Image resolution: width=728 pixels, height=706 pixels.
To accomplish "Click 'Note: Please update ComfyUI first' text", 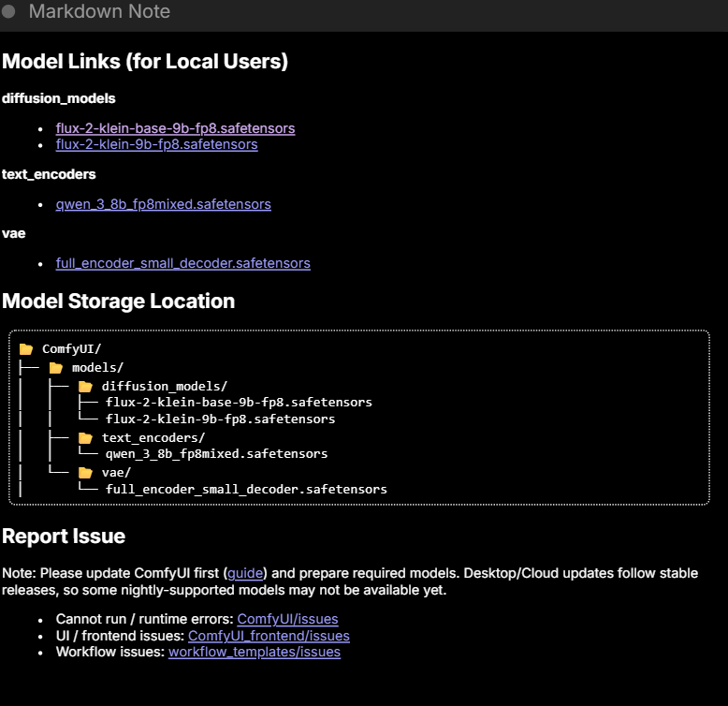I will 110,573.
